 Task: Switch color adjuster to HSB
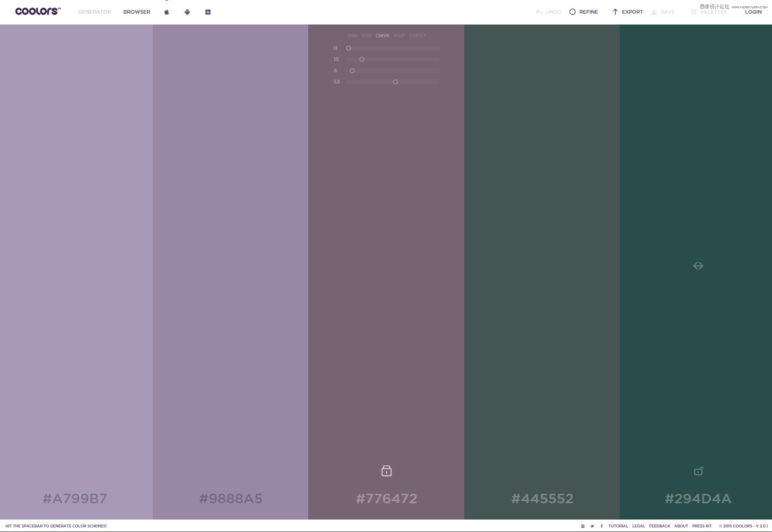(x=352, y=36)
